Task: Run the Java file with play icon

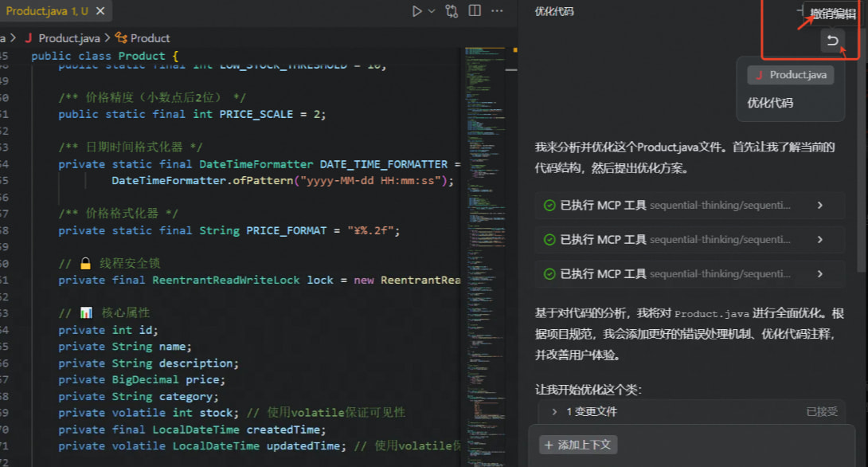Action: click(416, 11)
